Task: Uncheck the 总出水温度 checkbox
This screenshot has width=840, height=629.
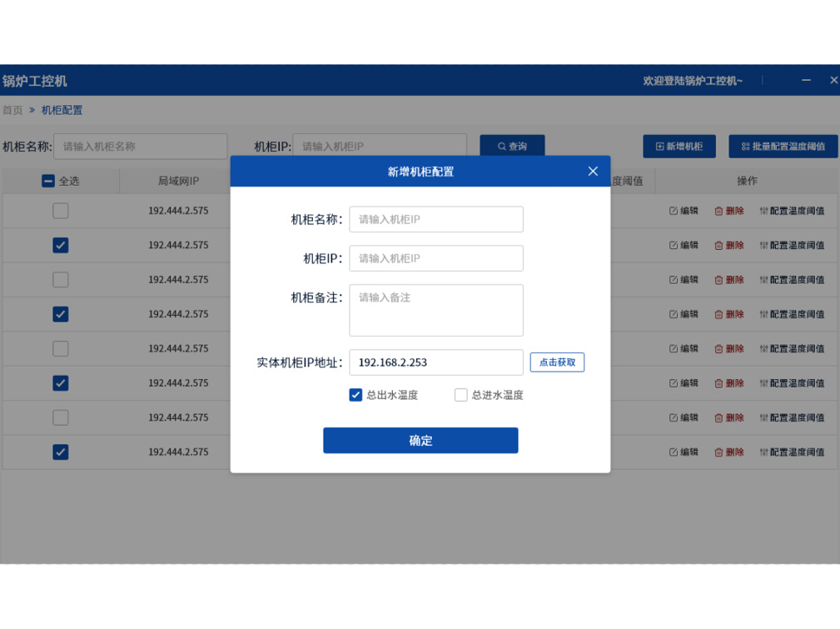Action: 355,395
